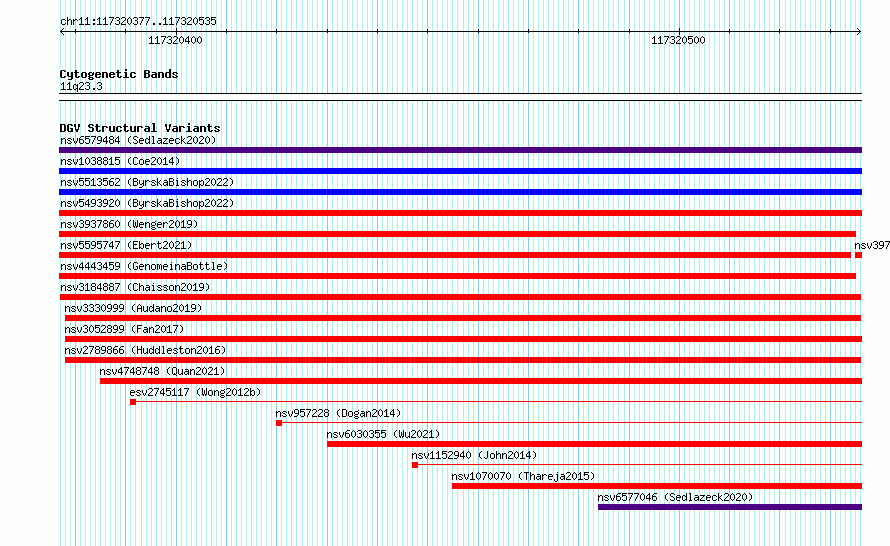Click the nsv5595747 (Ebert2021) label
Screen dimensions: 890x546
[x=126, y=245]
